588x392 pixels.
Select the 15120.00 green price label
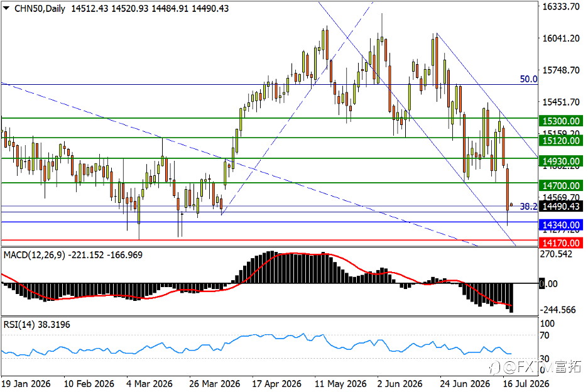pos(561,141)
